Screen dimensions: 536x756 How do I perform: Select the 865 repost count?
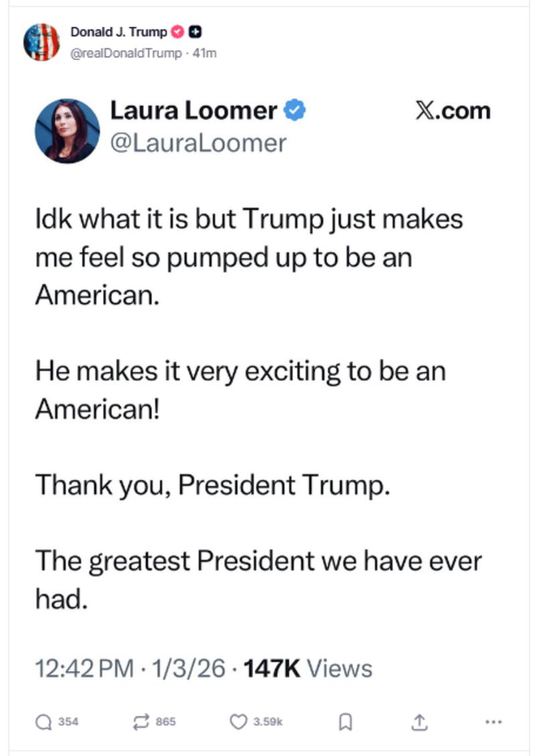tap(166, 723)
